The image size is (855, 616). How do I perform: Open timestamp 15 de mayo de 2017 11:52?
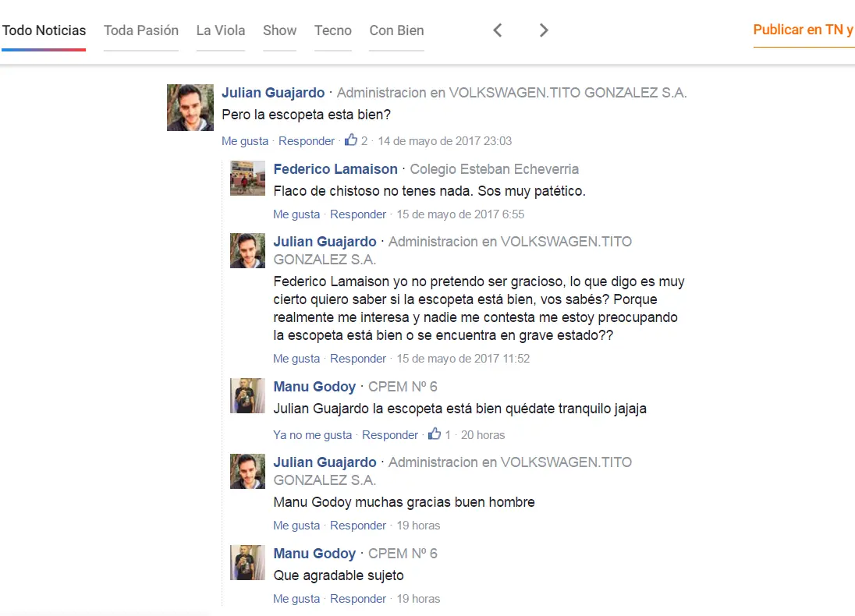click(x=463, y=359)
